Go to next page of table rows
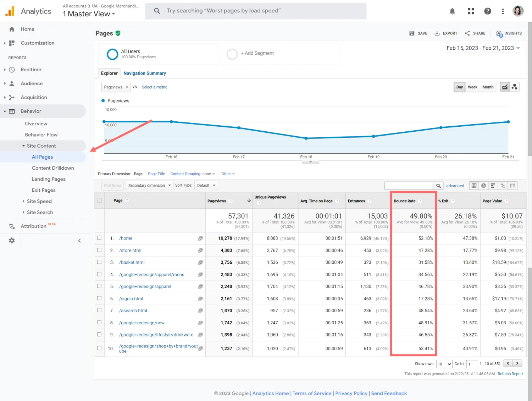Screen dimensions: 532x401 click(517, 363)
